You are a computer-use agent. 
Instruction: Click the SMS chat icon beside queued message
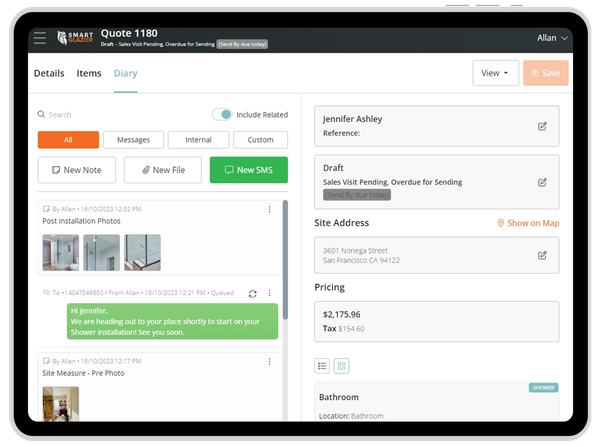pos(46,292)
